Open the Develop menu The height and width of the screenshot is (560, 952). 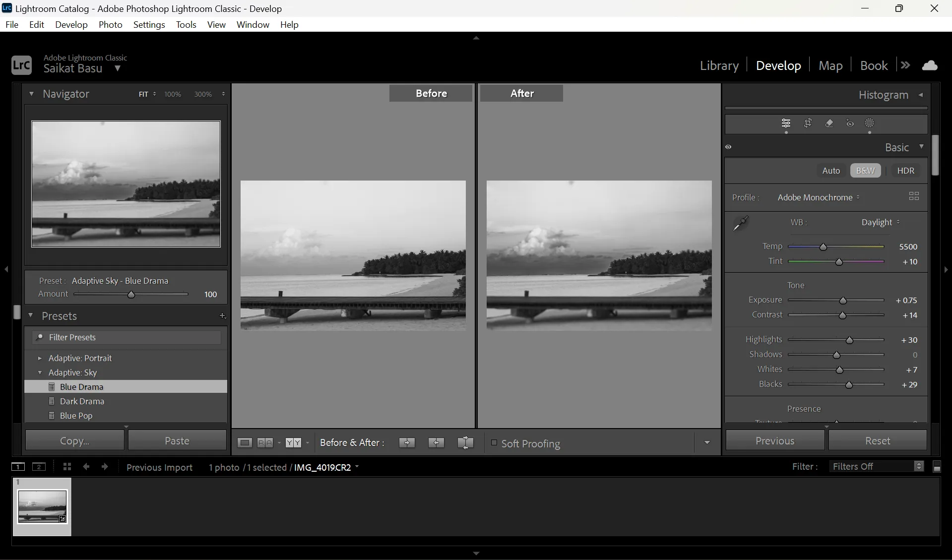71,24
